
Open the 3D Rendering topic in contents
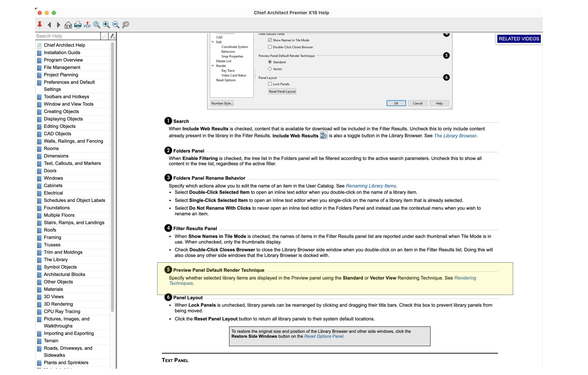[x=58, y=304]
